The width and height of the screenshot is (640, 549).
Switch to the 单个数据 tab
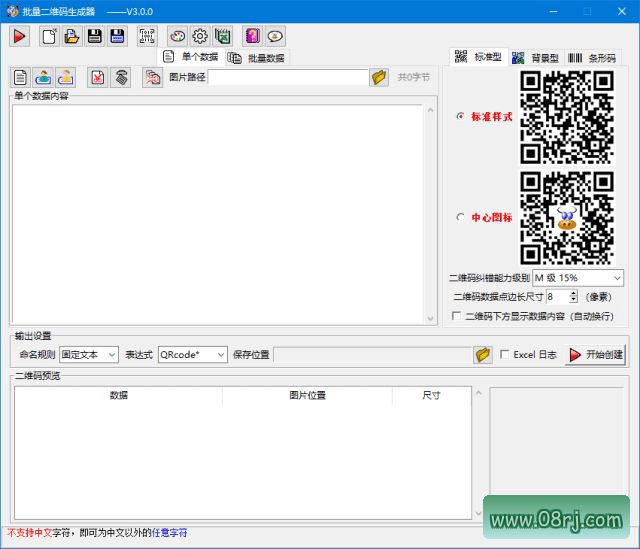(x=191, y=57)
